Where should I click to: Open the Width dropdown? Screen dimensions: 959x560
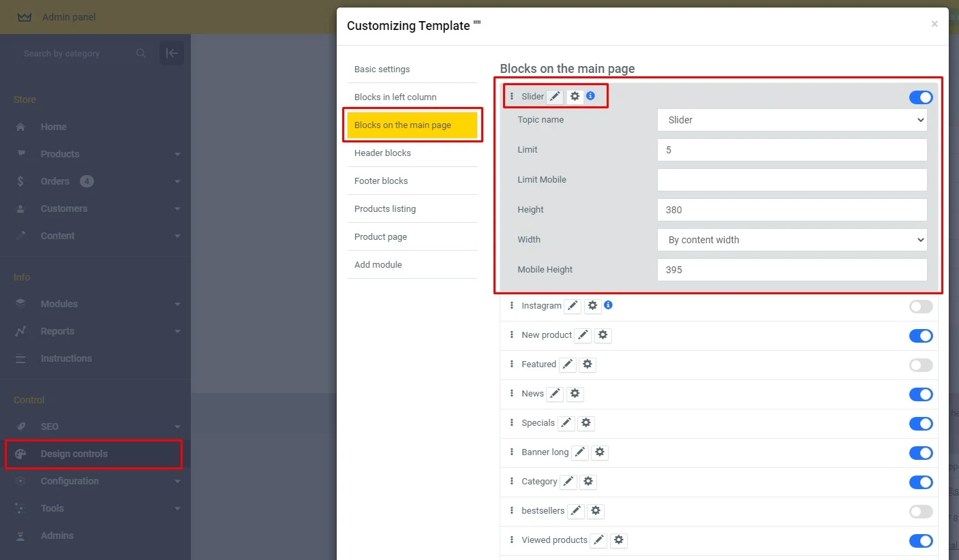[791, 240]
